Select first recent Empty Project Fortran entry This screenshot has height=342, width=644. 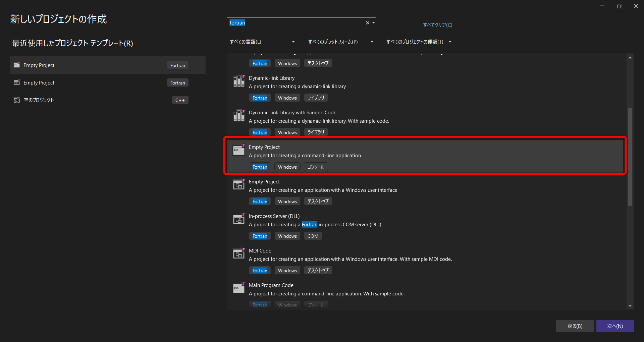tap(108, 65)
